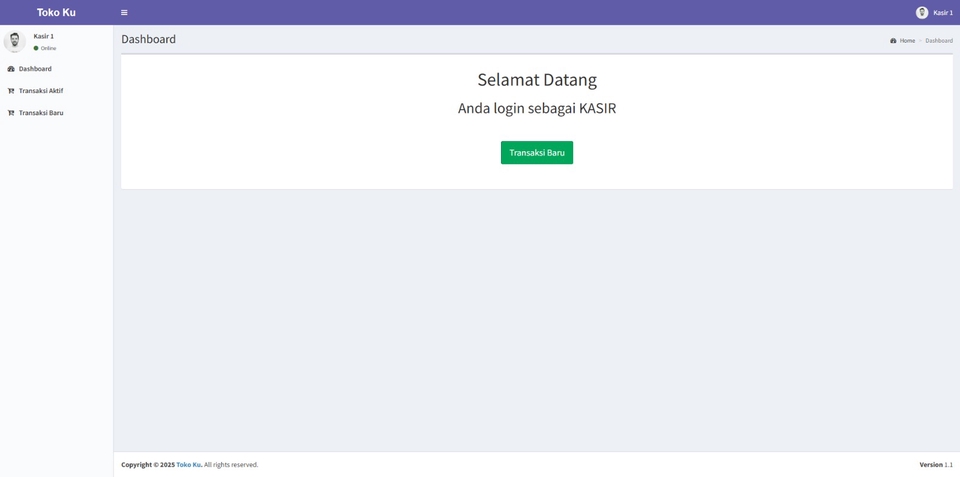Screen dimensions: 960x477
Task: Click the dashboard gauge icon in sidebar
Action: click(11, 69)
